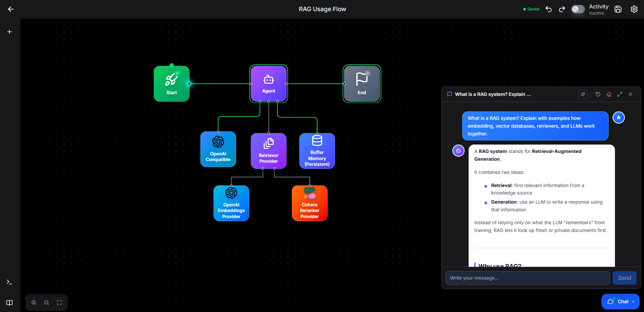Select the OpenAI Compatible node
Screen dimensions: 644x312
218,149
